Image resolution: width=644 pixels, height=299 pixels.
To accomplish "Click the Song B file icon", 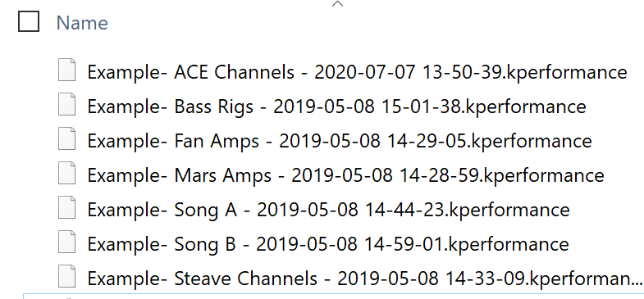I will point(66,242).
